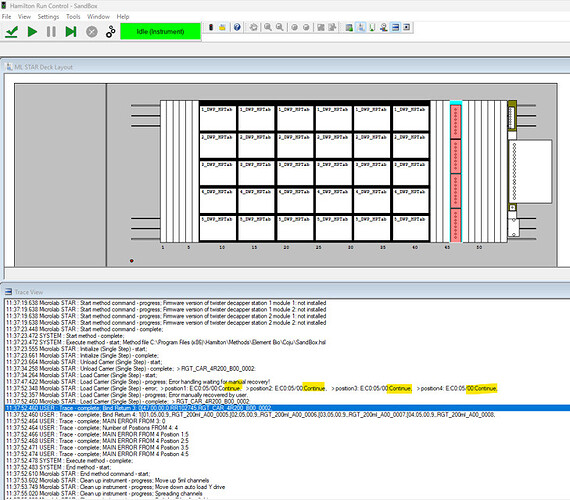This screenshot has width=570, height=500.
Task: Open the gears control panel icon
Action: (111, 32)
